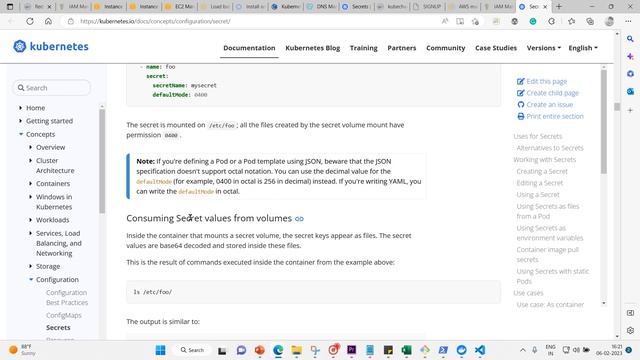Reload the page with the refresh icon
Image resolution: width=640 pixels, height=360 pixels.
[30, 21]
